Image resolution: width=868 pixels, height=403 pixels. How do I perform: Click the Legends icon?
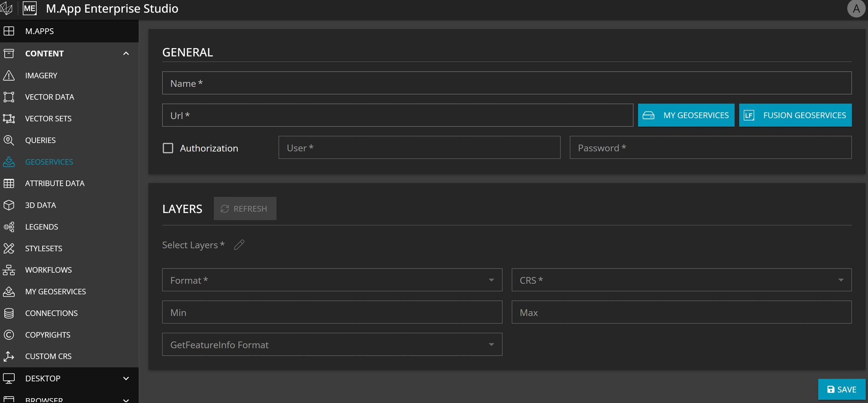click(x=9, y=226)
